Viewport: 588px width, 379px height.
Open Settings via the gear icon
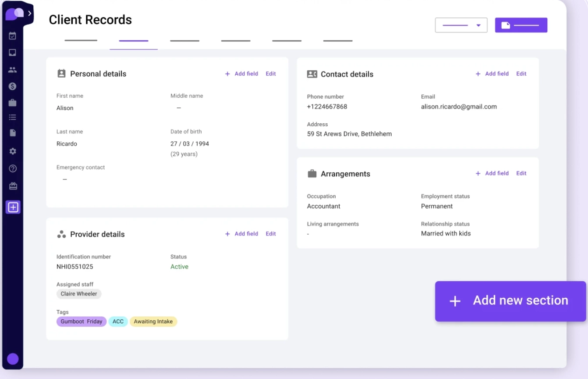click(x=12, y=151)
